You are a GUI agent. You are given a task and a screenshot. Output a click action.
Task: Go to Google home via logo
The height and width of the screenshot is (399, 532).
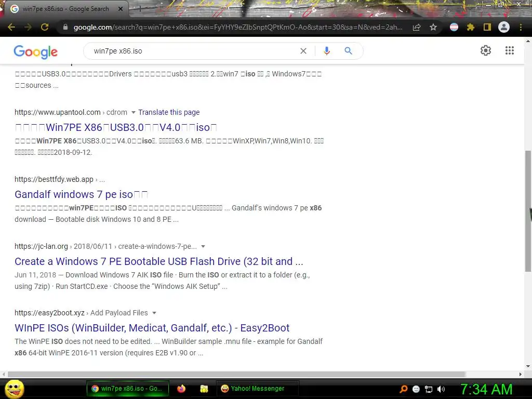click(x=36, y=52)
